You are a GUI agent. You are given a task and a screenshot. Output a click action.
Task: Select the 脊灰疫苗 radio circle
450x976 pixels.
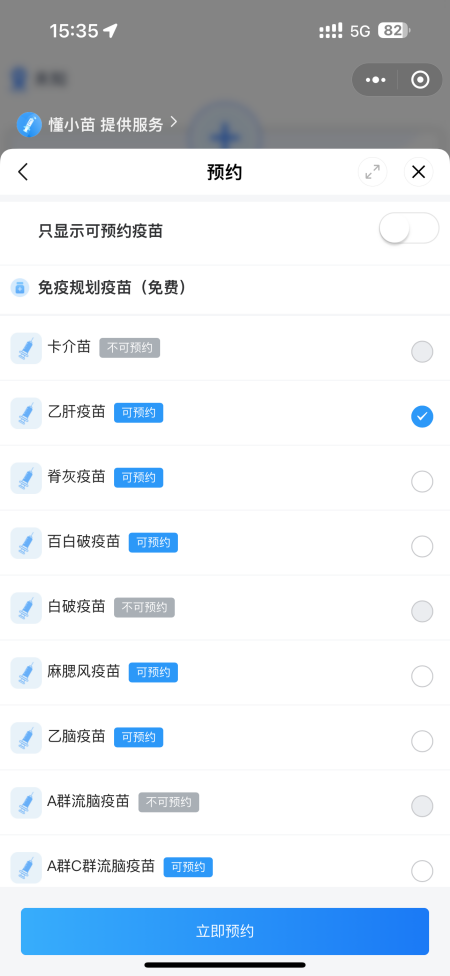(422, 481)
